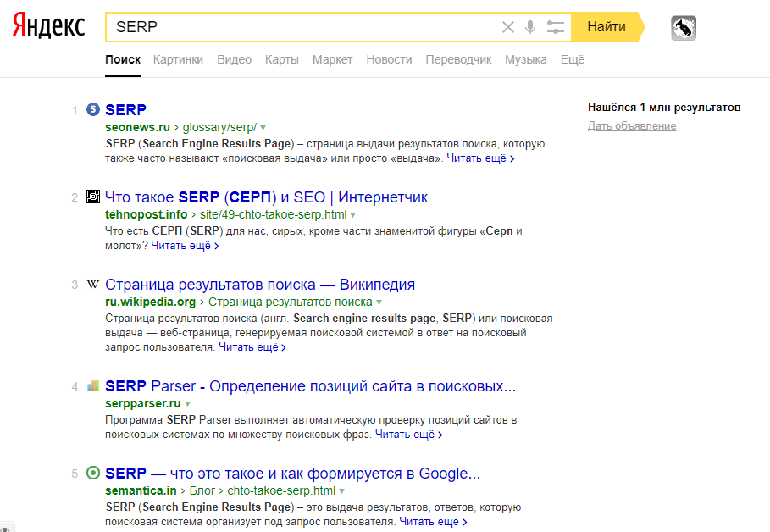Click the serpparser.ru result favicon

tap(93, 386)
